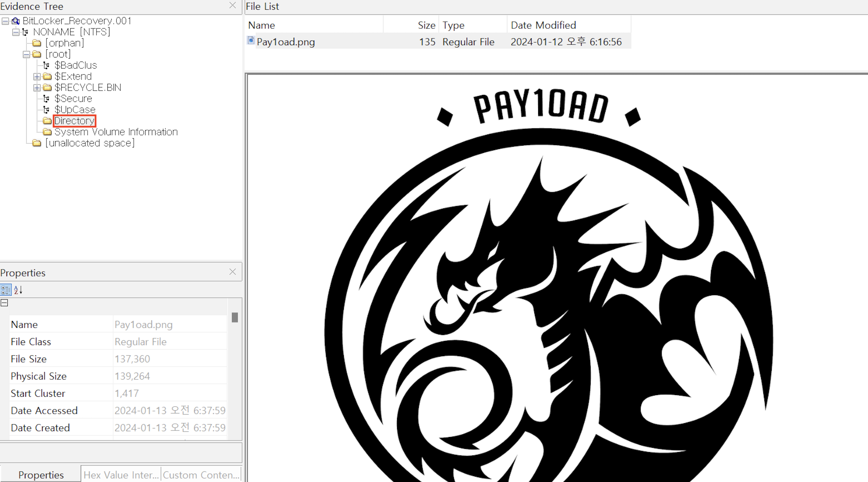Switch Properties to categorized view icon
The height and width of the screenshot is (482, 868).
click(x=6, y=290)
